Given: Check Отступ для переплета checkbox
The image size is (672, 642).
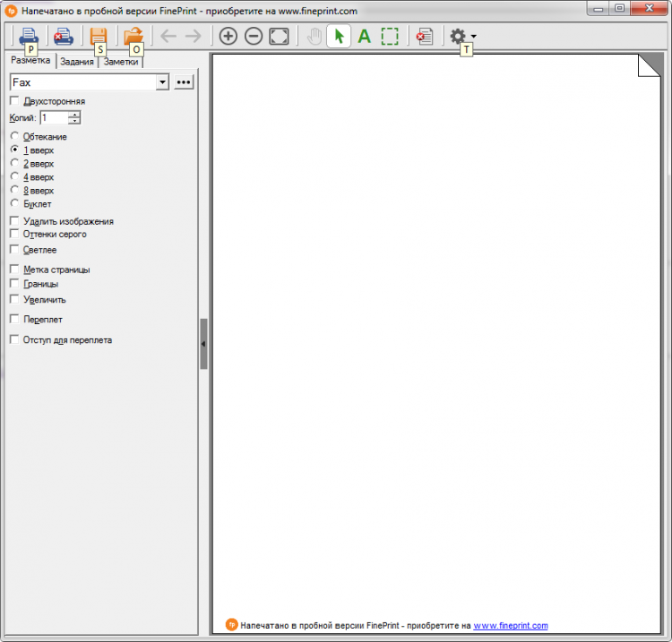Looking at the screenshot, I should click(x=14, y=339).
